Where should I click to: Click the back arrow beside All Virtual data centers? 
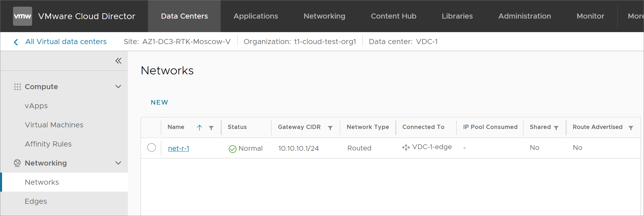[x=16, y=42]
